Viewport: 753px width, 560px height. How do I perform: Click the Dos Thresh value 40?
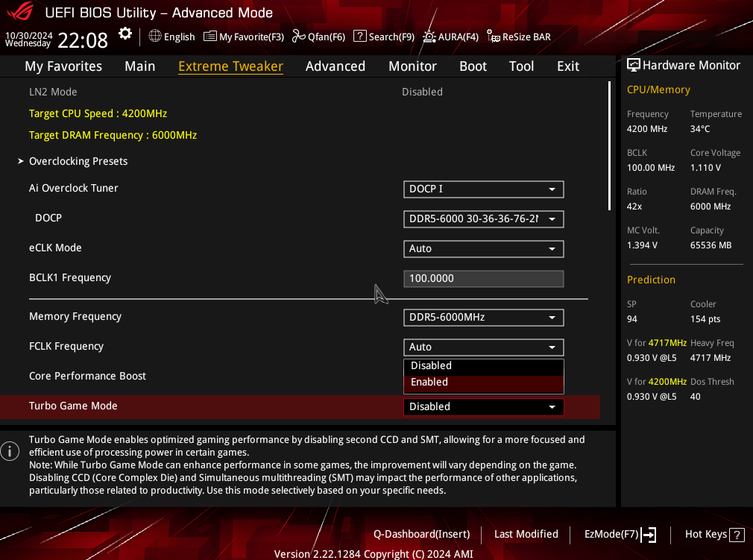coord(696,397)
